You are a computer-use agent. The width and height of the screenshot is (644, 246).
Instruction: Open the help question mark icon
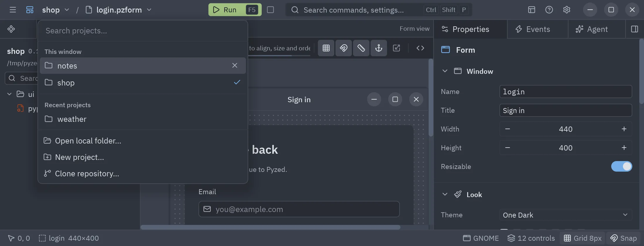pos(549,10)
